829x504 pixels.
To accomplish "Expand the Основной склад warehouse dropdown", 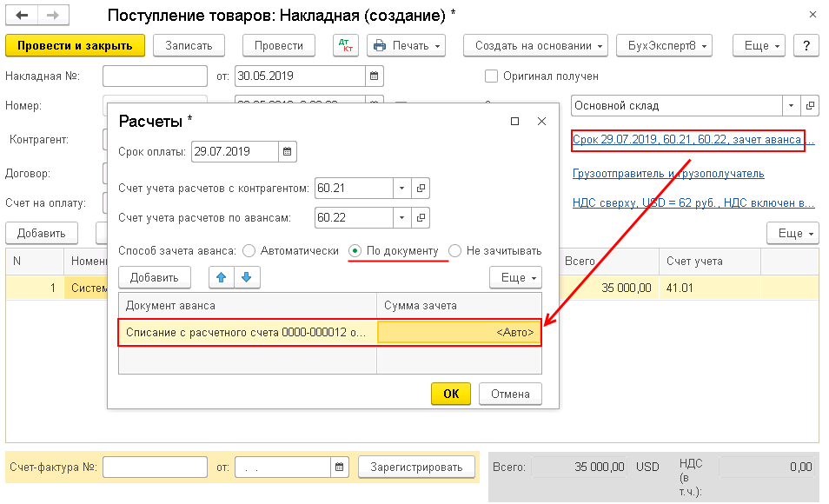I will (791, 106).
